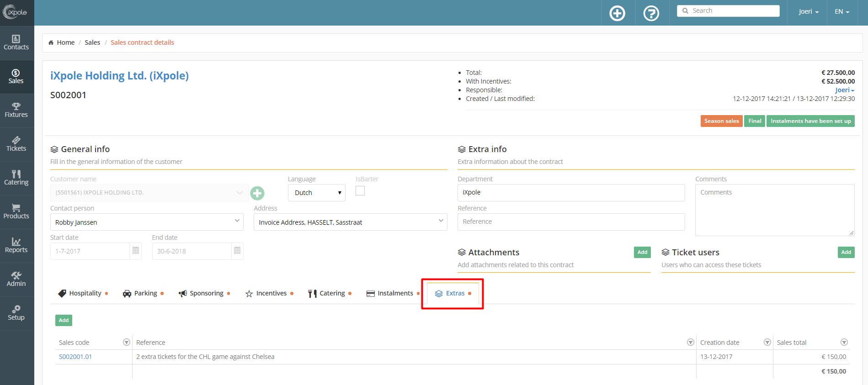Filter the Sales total column
This screenshot has width=868, height=385.
[844, 343]
